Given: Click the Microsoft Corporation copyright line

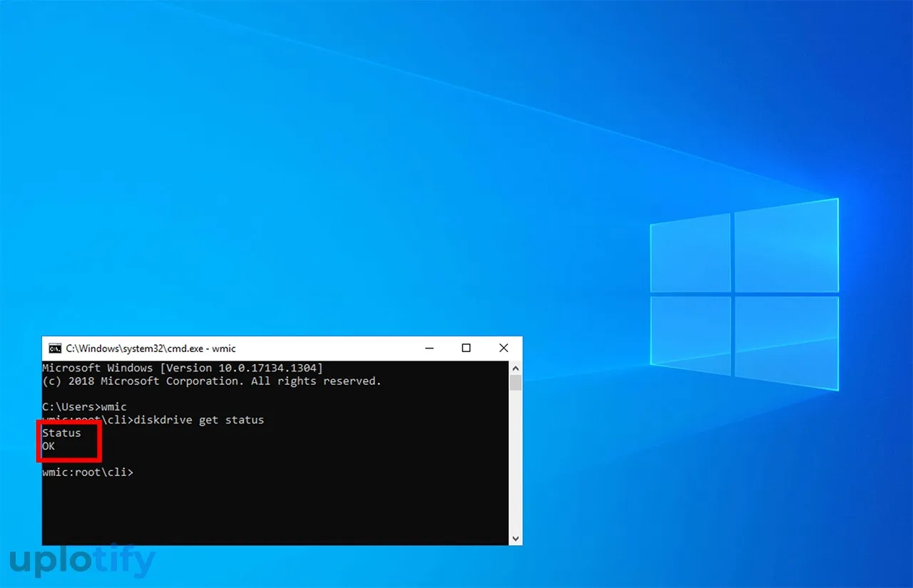Looking at the screenshot, I should (212, 381).
